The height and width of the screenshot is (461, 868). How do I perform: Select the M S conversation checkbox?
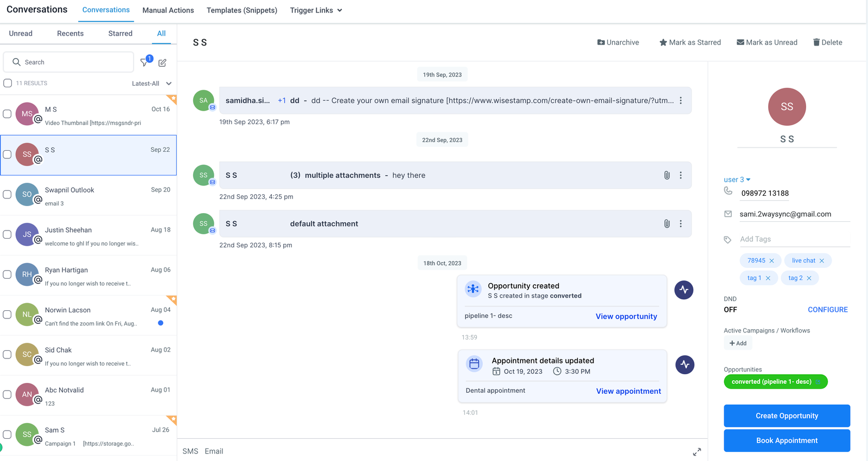click(7, 114)
